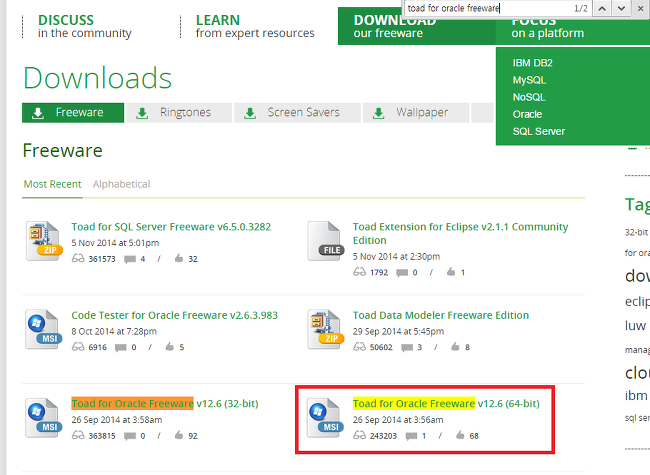650x475 pixels.
Task: Choose MySQL from platform dropdown
Action: coord(529,80)
